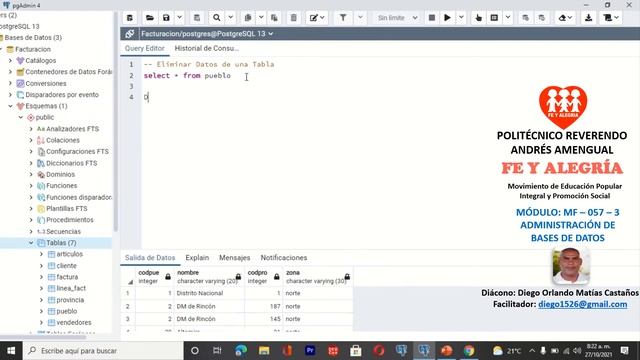This screenshot has height=360, width=640.
Task: Click the diego1526@gmail.com link
Action: [582, 304]
